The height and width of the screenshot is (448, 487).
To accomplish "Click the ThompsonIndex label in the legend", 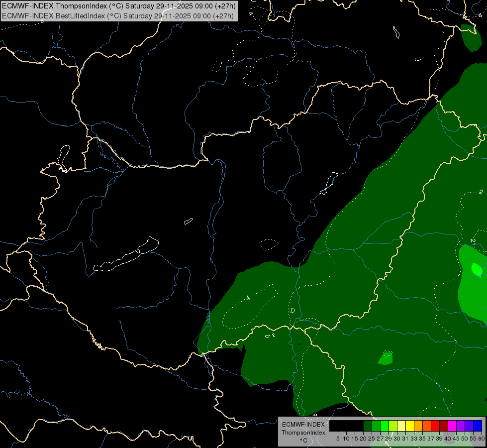I will tap(303, 433).
